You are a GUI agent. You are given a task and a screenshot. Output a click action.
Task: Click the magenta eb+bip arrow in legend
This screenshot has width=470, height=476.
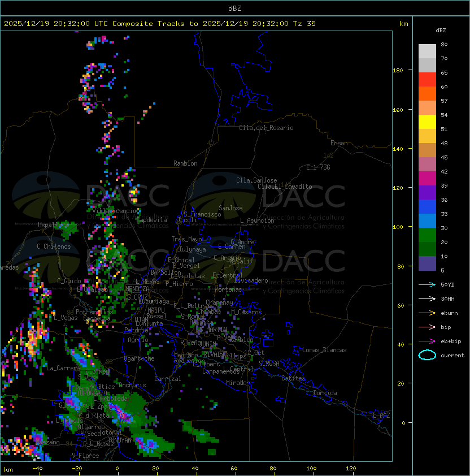click(427, 341)
